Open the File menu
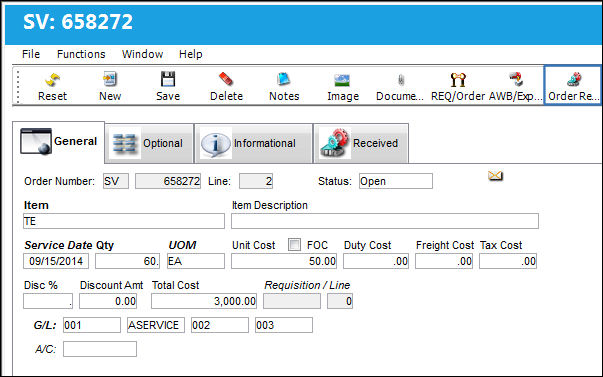Screen dimensions: 603x377 31,54
